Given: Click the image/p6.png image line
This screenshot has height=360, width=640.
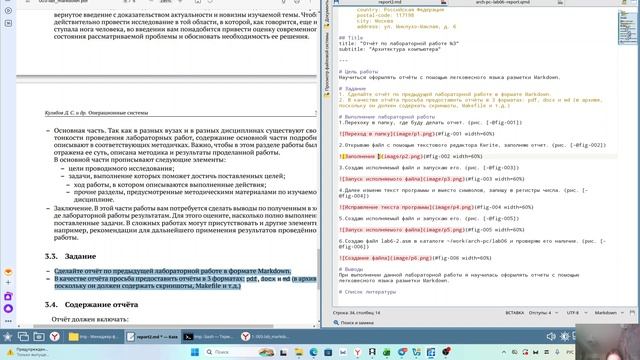Looking at the screenshot, I should point(415,258).
